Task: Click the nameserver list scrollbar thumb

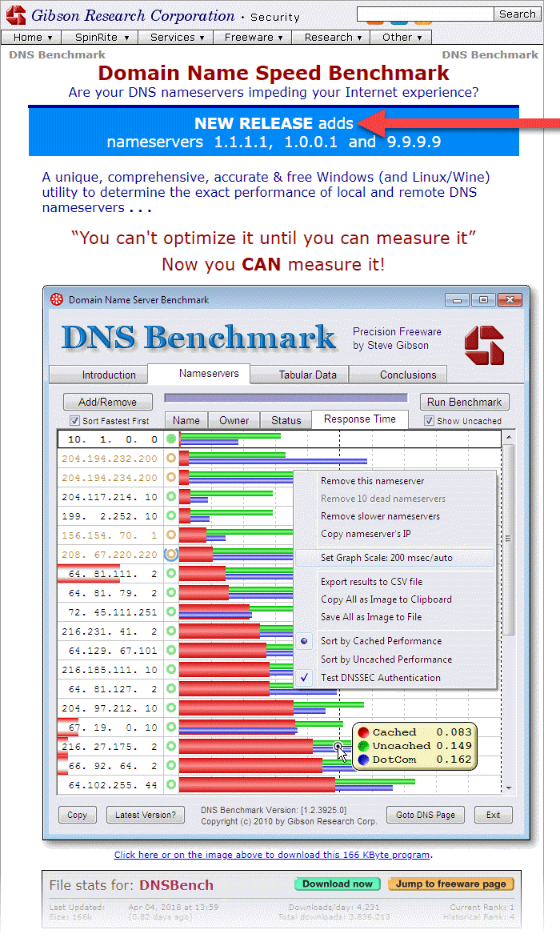Action: 508,539
